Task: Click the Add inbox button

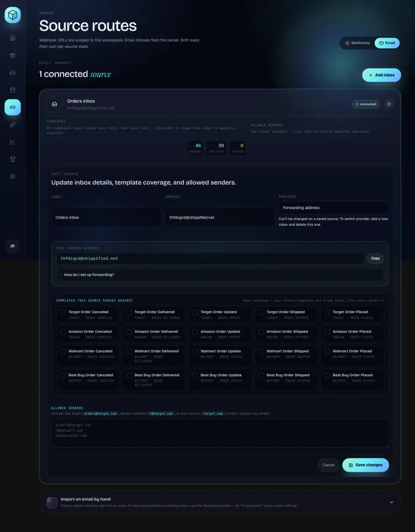Action: pyautogui.click(x=381, y=75)
